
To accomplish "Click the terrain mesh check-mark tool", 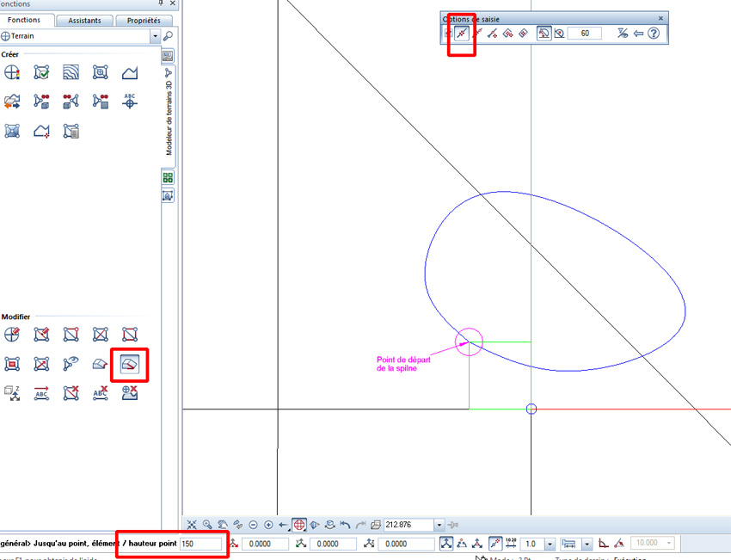I will pyautogui.click(x=41, y=73).
